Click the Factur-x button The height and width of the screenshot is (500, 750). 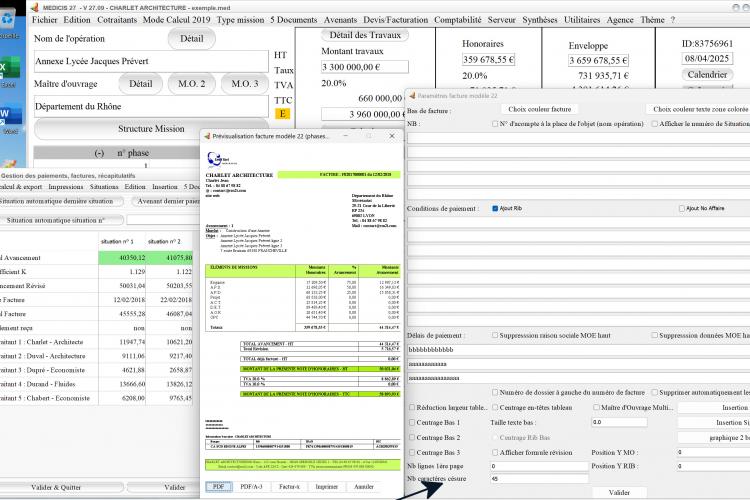coord(289,487)
